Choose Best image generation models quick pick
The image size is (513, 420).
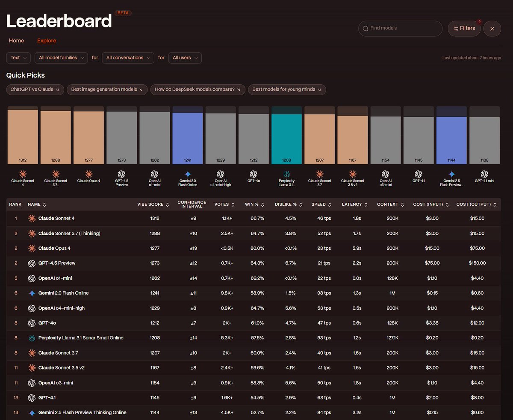click(107, 89)
